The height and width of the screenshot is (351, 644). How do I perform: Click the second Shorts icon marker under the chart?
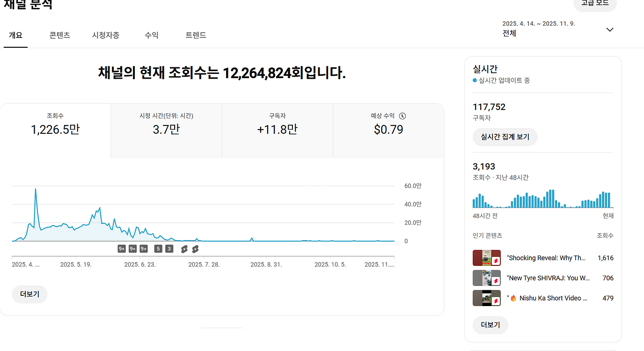point(195,249)
